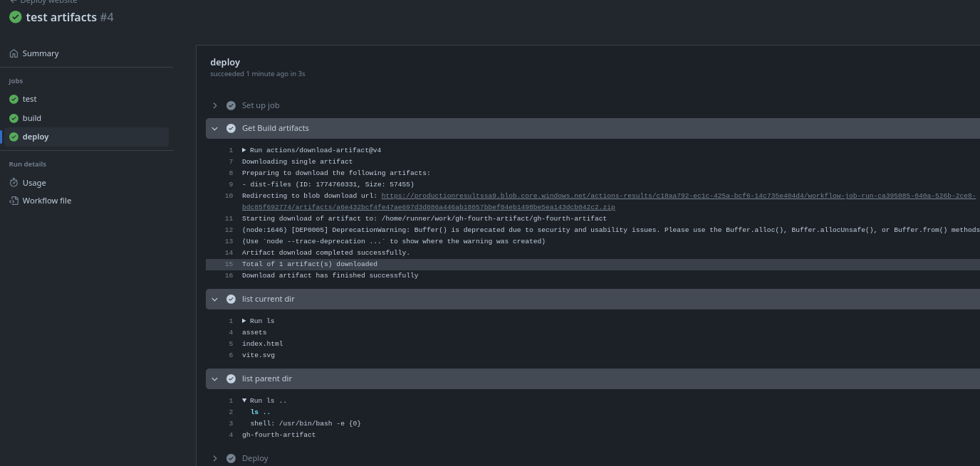Collapse the list current dir step
Viewport: 980px width, 466px height.
tap(215, 299)
